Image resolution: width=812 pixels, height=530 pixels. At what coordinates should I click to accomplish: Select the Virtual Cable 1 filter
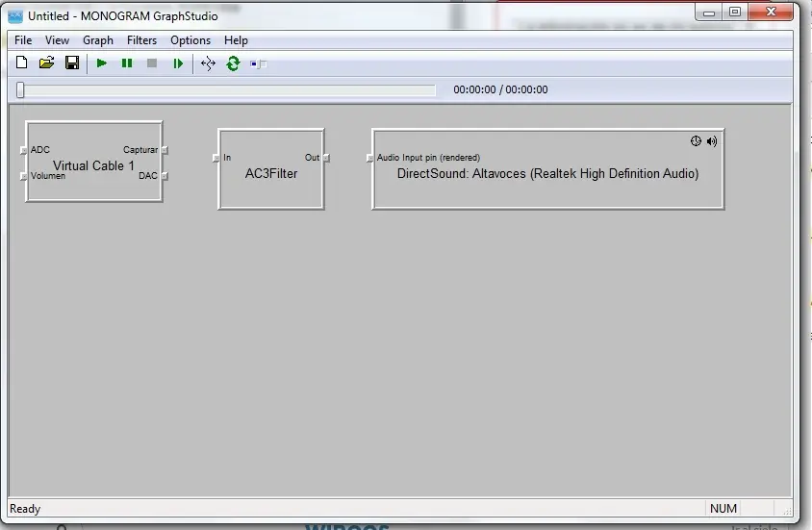(x=93, y=162)
